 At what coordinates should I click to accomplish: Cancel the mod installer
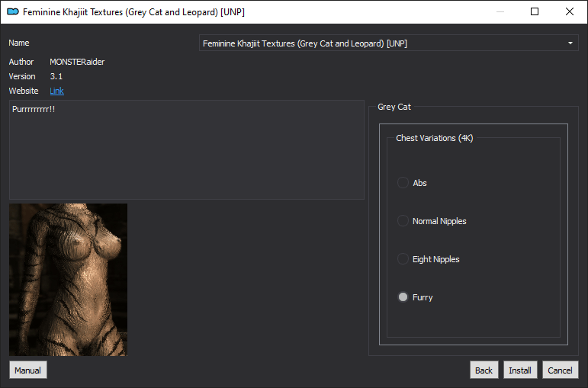561,370
